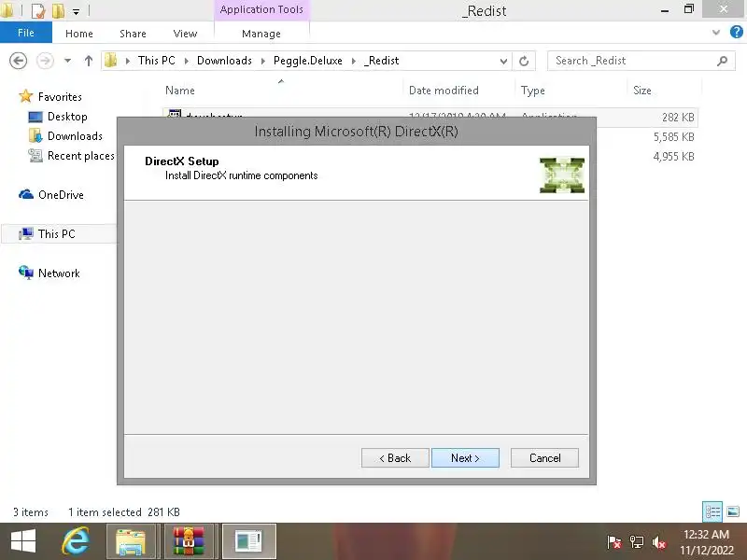Select the file sized 5,585 KB
Image resolution: width=747 pixels, height=560 pixels.
[x=673, y=137]
